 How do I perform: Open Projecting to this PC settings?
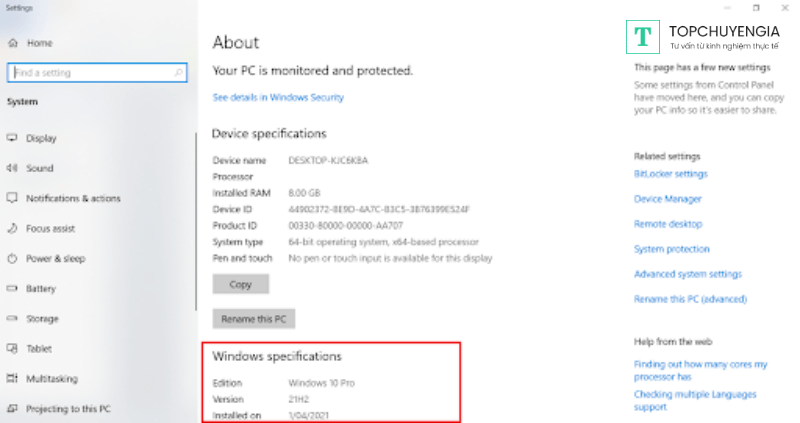click(68, 408)
